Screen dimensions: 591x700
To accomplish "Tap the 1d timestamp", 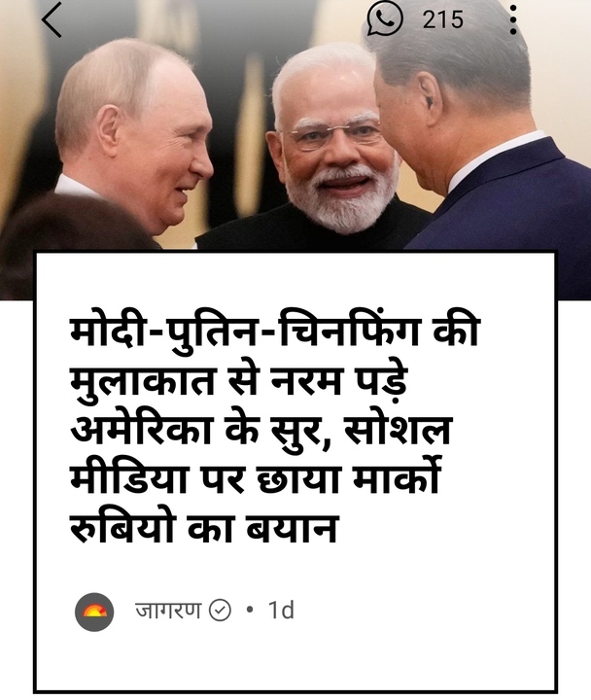I will point(281,610).
